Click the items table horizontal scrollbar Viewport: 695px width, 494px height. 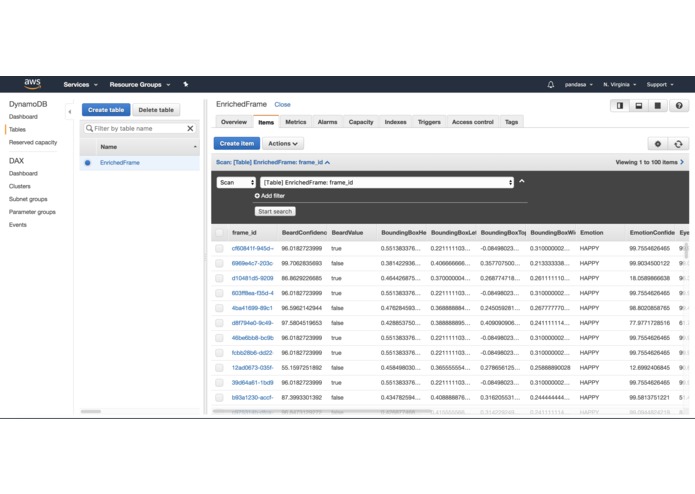click(321, 412)
